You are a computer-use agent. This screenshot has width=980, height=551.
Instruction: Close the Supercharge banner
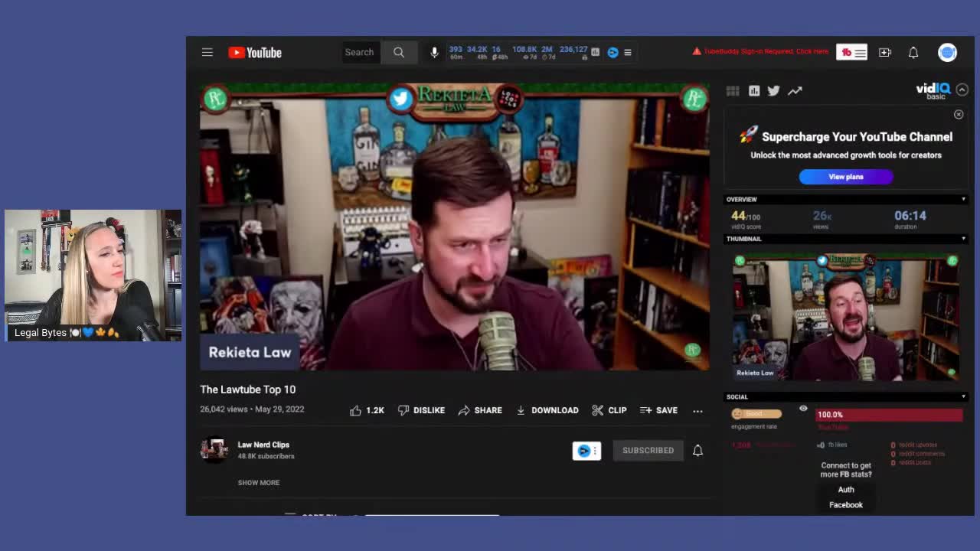pyautogui.click(x=959, y=114)
